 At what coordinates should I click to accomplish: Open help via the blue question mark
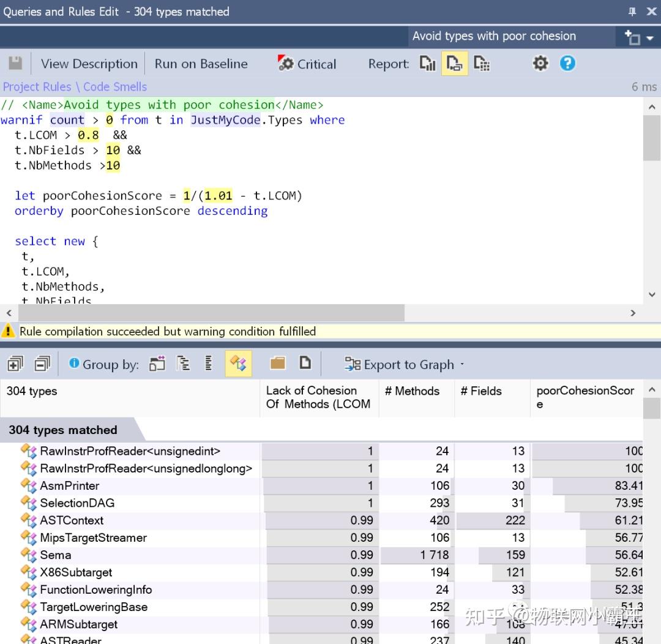tap(568, 64)
